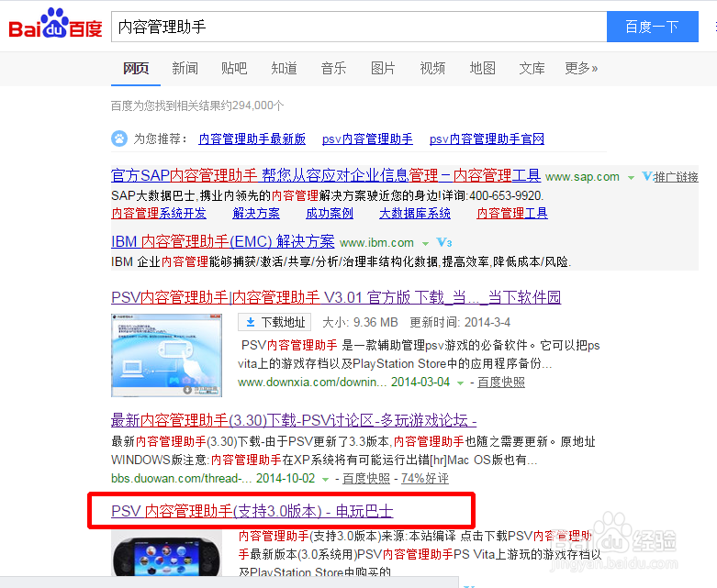Open the suggestion psv内容管理助手
Image resolution: width=717 pixels, height=588 pixels.
click(367, 139)
